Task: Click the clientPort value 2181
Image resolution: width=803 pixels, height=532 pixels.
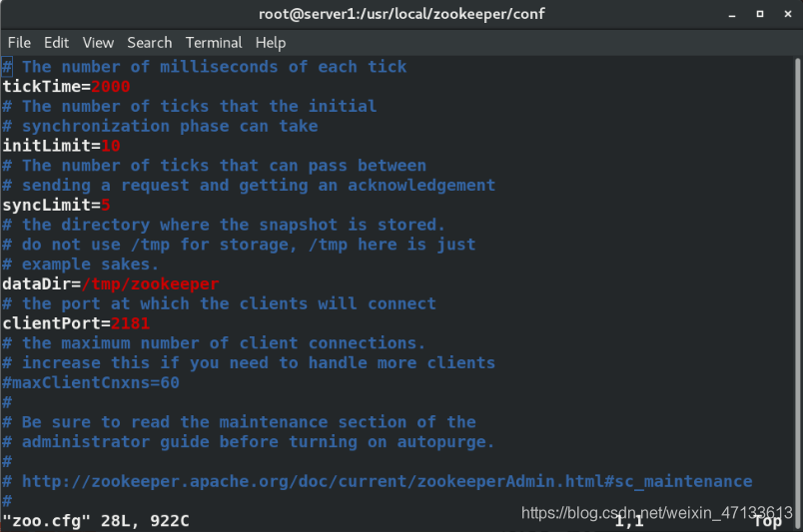Action: point(130,323)
